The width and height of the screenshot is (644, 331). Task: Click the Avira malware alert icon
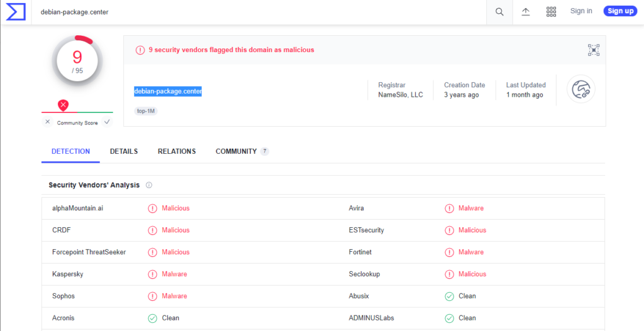click(449, 209)
